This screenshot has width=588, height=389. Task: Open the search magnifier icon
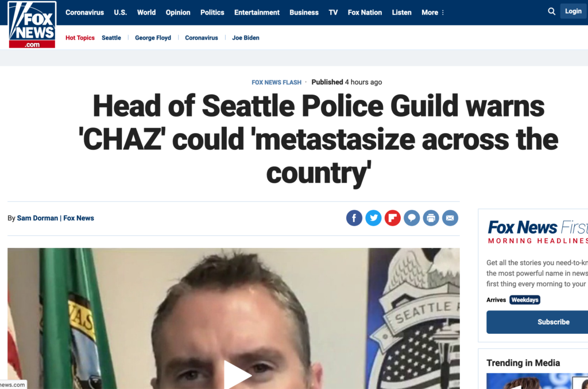551,11
